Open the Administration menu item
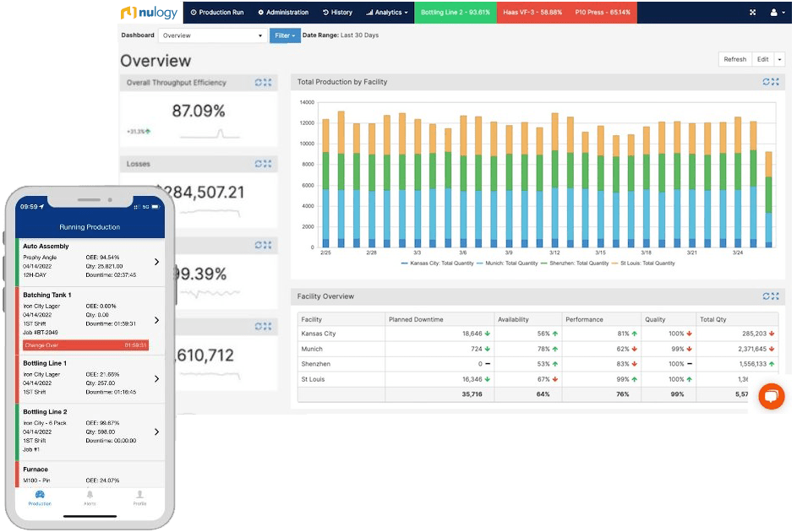Screen dimensions: 797x532 (283, 12)
